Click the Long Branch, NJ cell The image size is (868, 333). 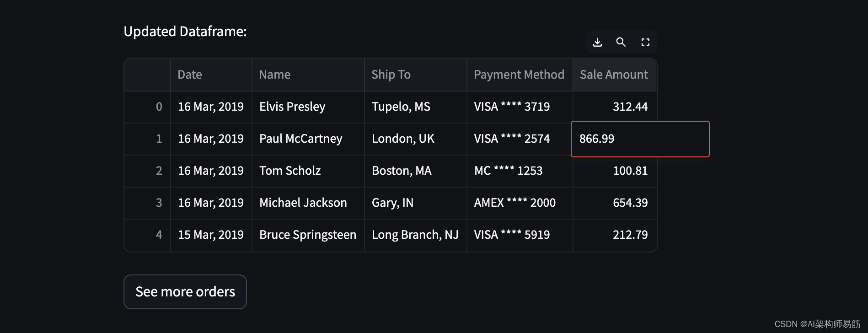[415, 235]
